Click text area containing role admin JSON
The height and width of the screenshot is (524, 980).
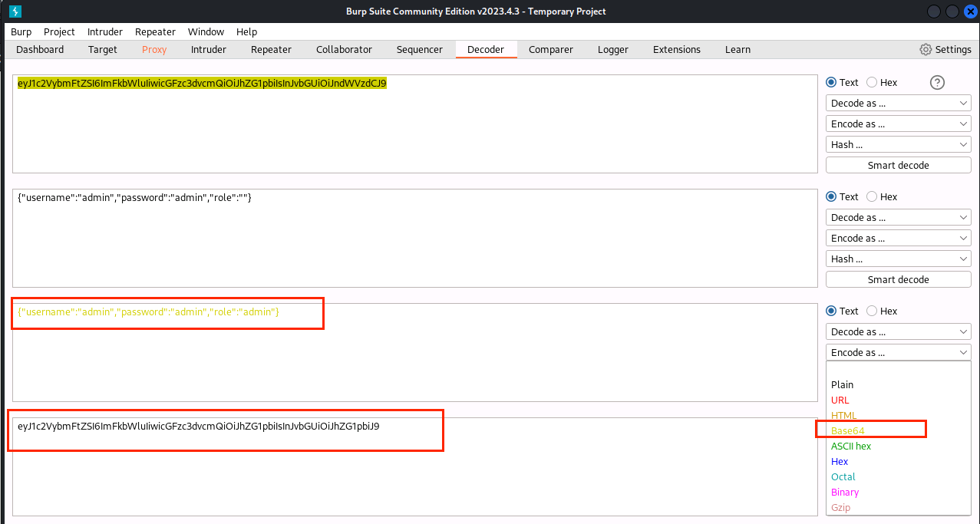[415, 352]
